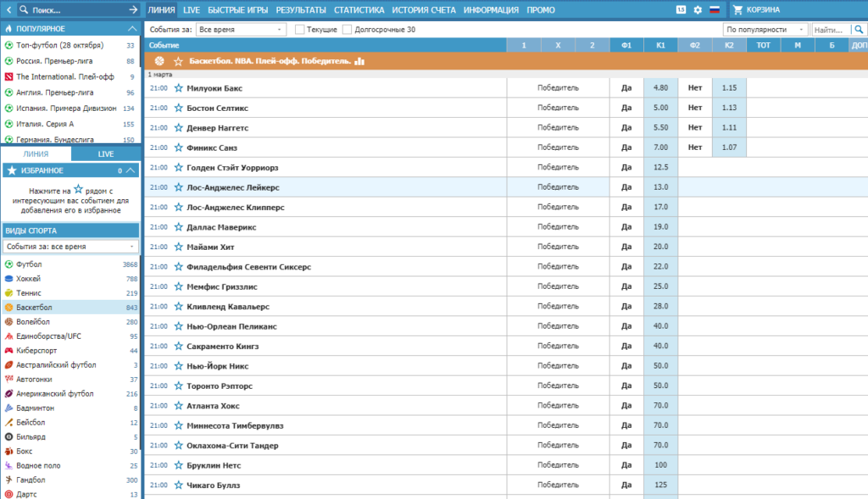868x499 pixels.
Task: Star Финикс Санз as favorite
Action: click(x=178, y=147)
